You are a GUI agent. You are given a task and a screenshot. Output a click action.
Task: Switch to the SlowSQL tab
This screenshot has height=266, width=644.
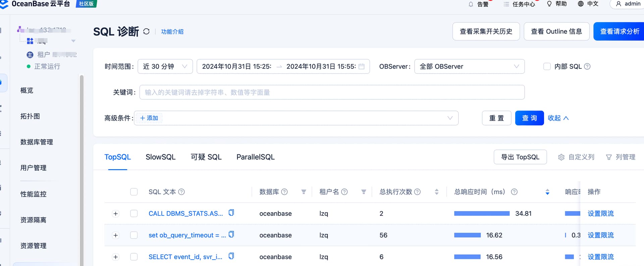point(160,157)
